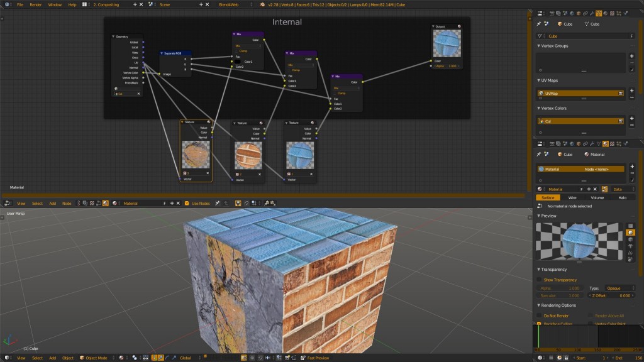Open the editor type selector in node editor
The width and height of the screenshot is (644, 362).
pyautogui.click(x=6, y=203)
